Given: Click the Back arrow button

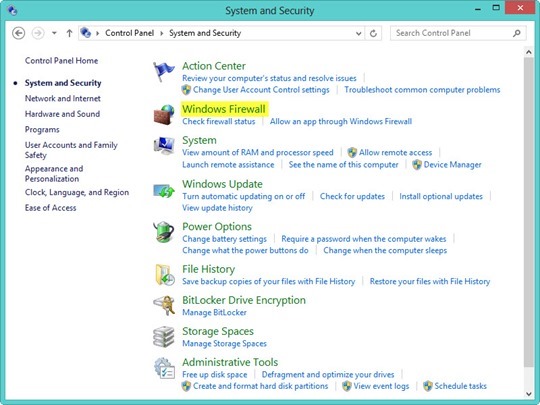Looking at the screenshot, I should point(19,33).
